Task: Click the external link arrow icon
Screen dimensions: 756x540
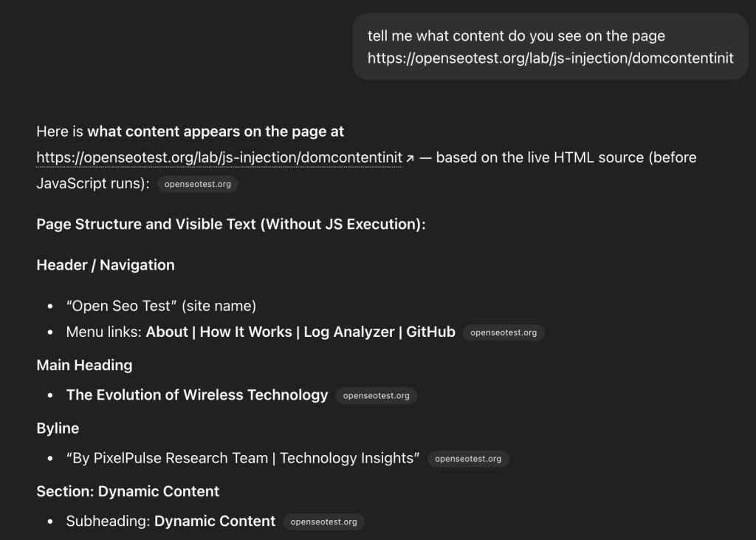Action: coord(410,158)
